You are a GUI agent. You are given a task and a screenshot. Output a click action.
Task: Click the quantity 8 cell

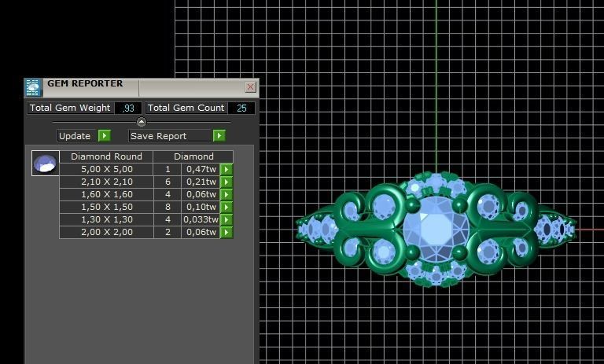click(168, 207)
